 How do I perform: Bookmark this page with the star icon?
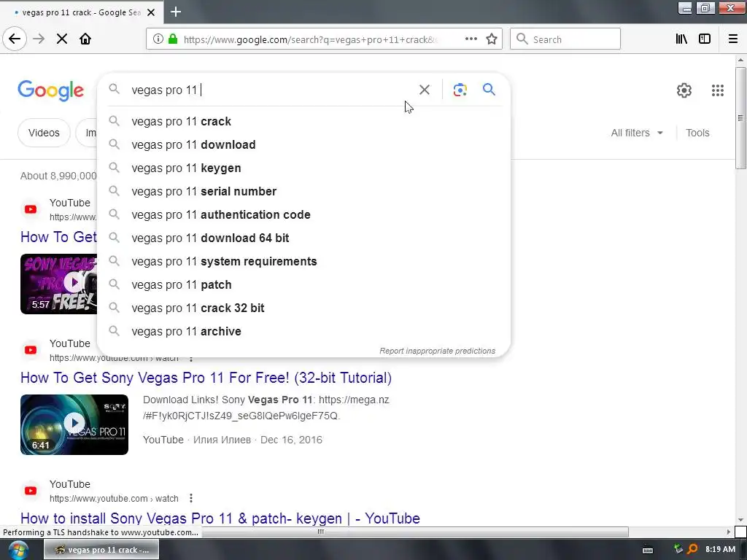[x=492, y=39]
